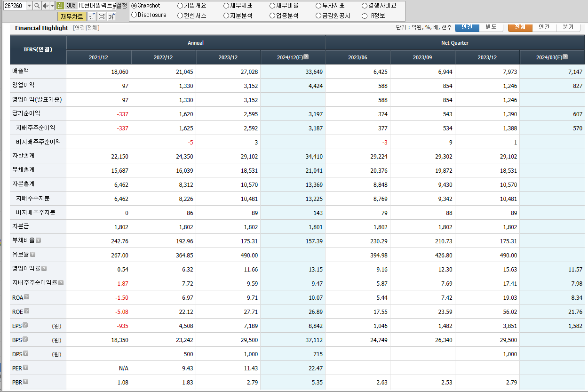Click the 2023/09 column header
Screen dimensions: 588x392
(x=422, y=57)
